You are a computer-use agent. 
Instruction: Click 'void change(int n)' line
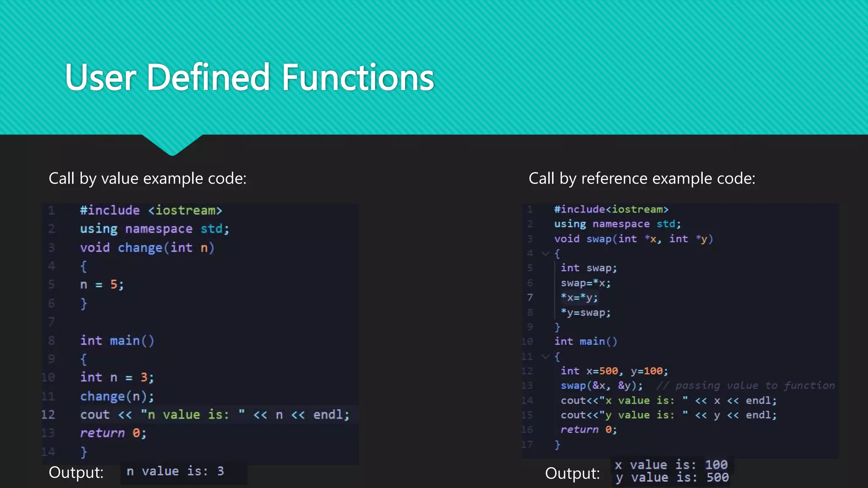[147, 248]
